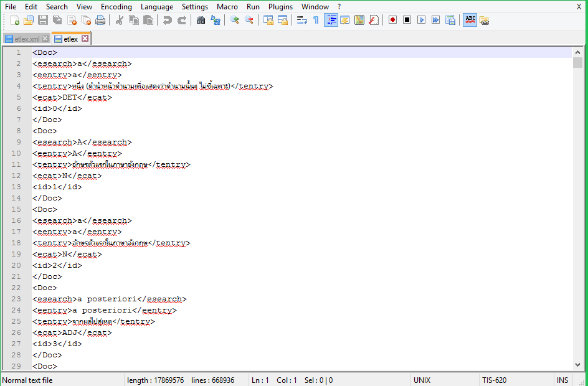This screenshot has height=386, width=588.
Task: Cut selected text with scissors icon
Action: point(120,21)
